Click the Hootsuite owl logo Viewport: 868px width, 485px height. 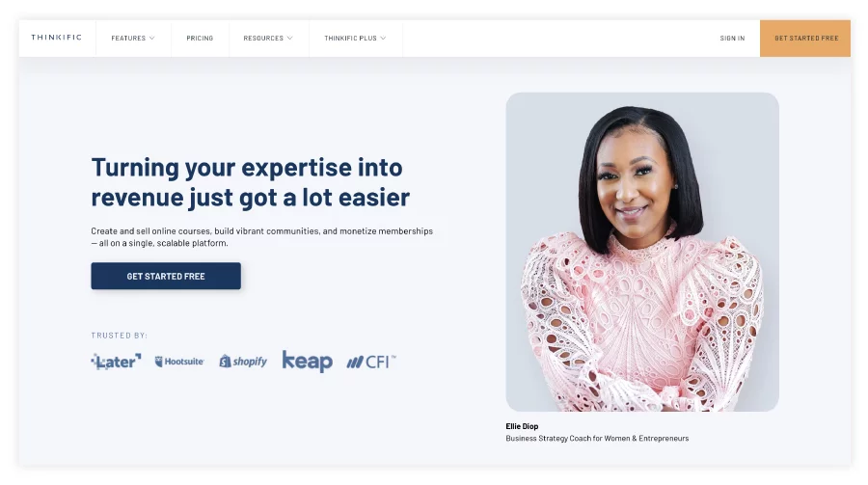click(x=159, y=362)
